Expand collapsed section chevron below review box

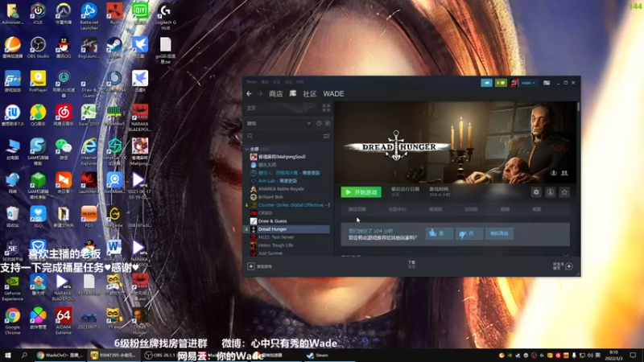[566, 255]
